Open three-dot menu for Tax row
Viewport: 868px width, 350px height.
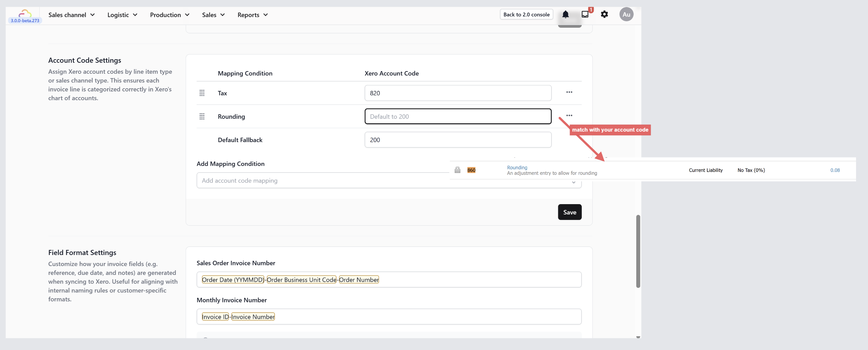coord(569,92)
